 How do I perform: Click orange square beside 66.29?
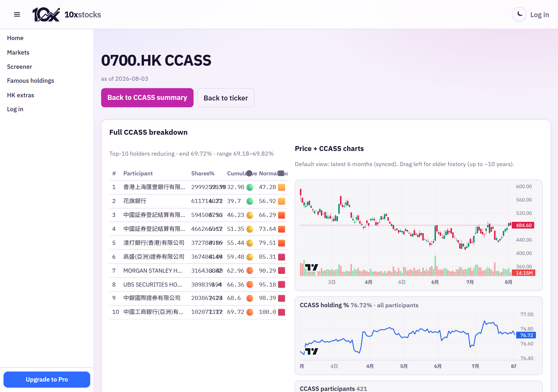282,215
